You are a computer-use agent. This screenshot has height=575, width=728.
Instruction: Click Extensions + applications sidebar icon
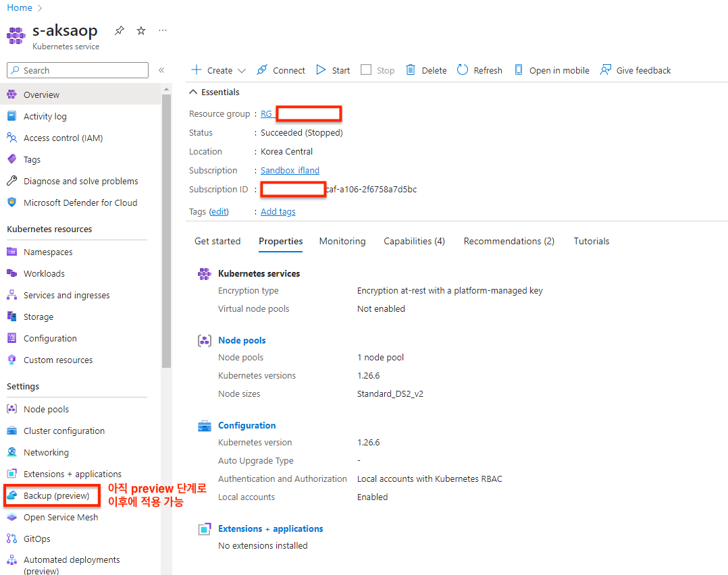[x=12, y=473]
